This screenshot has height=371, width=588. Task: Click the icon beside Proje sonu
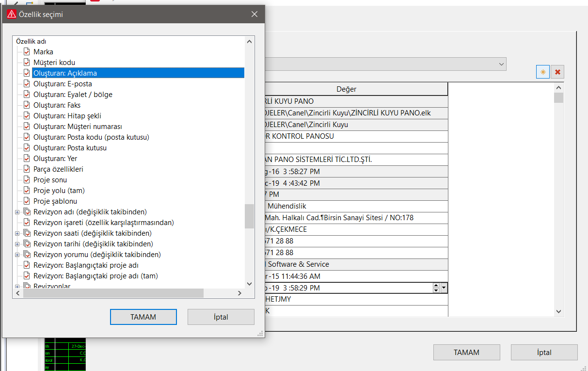tap(27, 179)
